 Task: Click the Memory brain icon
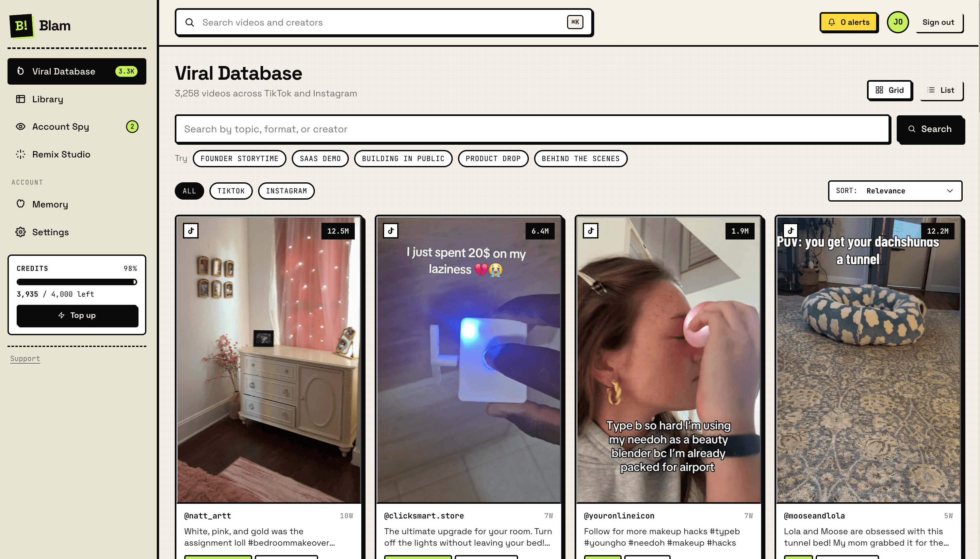pos(21,204)
